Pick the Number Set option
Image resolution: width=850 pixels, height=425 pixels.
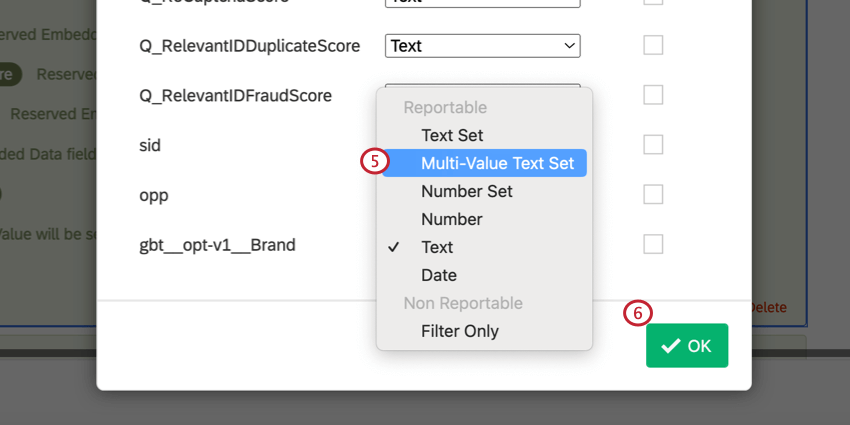[466, 191]
